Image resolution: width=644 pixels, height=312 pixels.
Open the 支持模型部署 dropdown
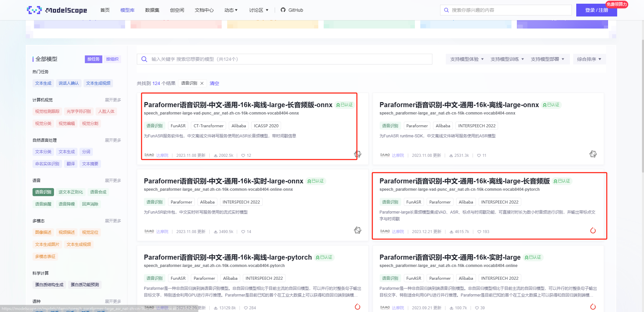tap(547, 59)
